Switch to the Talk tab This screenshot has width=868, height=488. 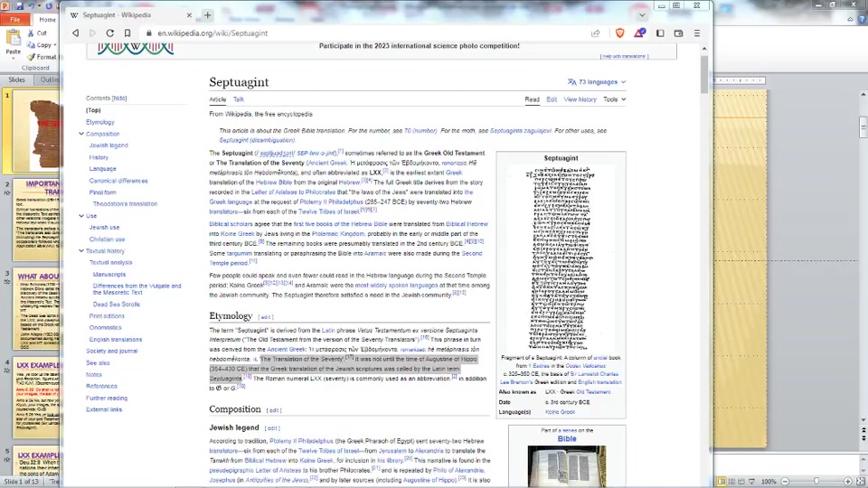pos(239,99)
